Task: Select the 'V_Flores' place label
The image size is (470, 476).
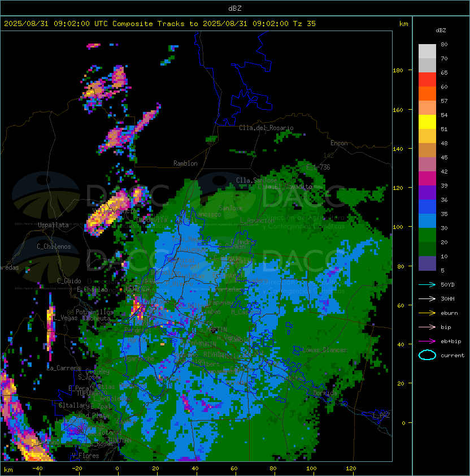Action: tap(85, 456)
